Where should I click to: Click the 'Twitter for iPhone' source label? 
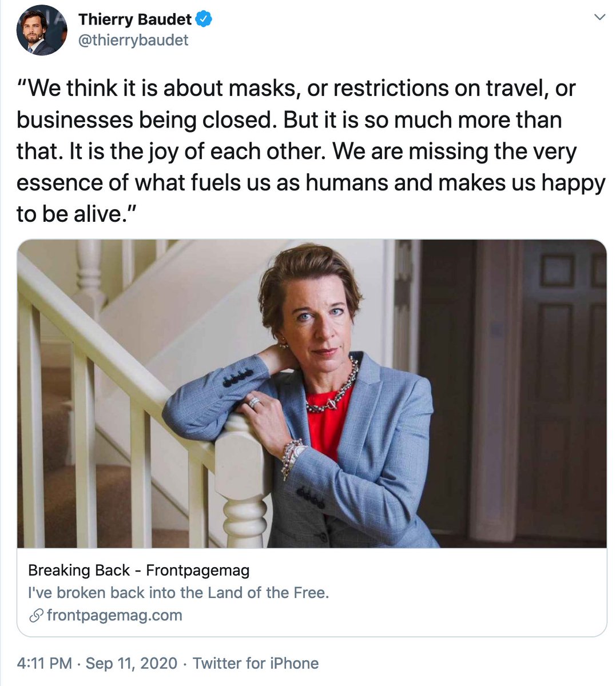point(256,663)
